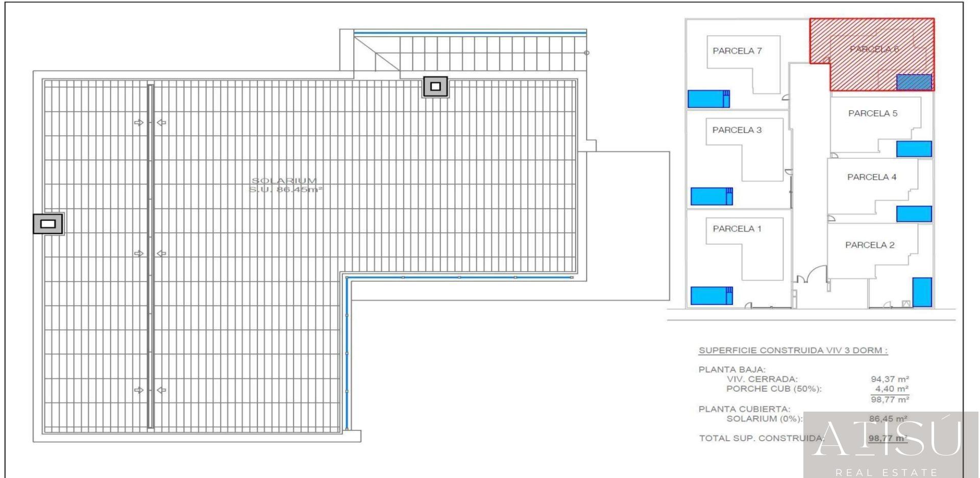This screenshot has height=478, width=980.
Task: Select the PARCELA 1 label
Action: point(737,229)
